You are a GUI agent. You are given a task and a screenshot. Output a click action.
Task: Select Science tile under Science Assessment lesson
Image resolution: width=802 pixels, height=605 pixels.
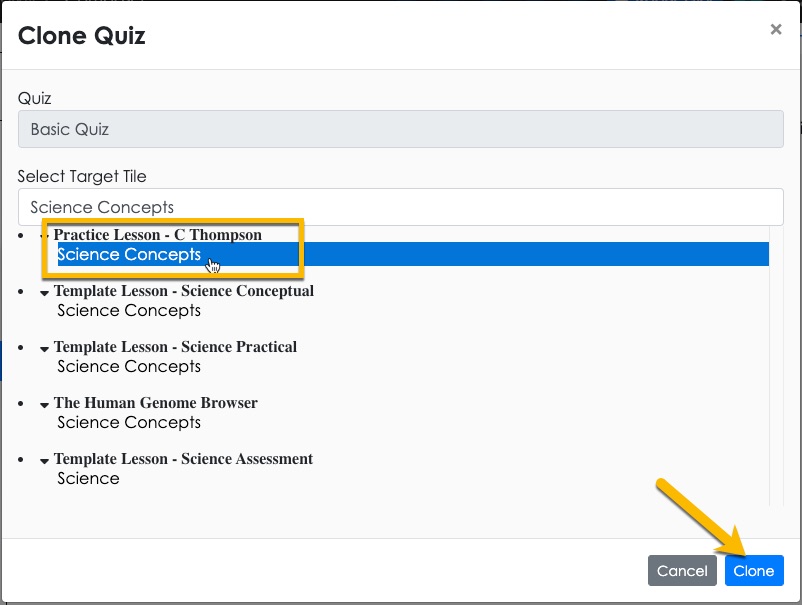88,478
